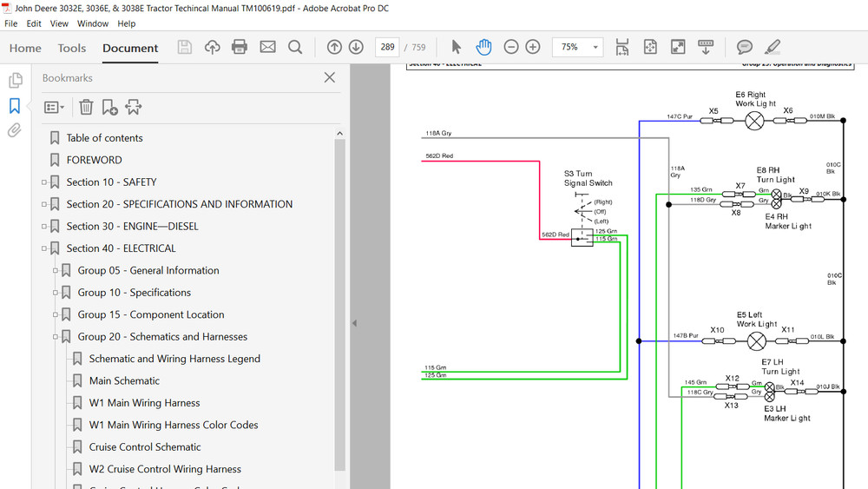Open Schematic and Wiring Harness Legend
The image size is (868, 489).
tap(174, 359)
